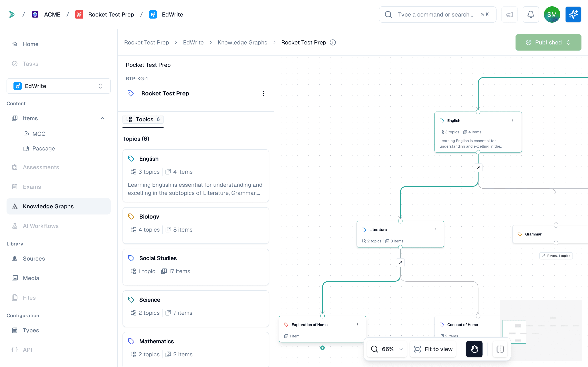Image resolution: width=588 pixels, height=367 pixels.
Task: Open Sources in the sidebar
Action: tap(34, 259)
